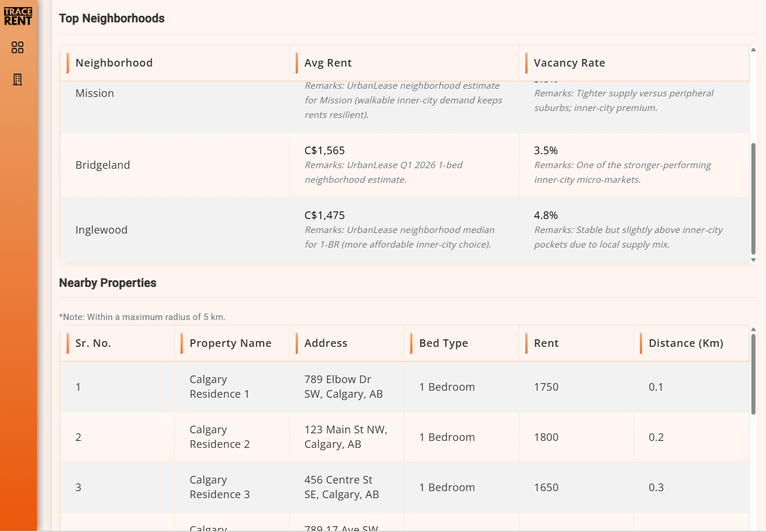Click the Top Neighborhoods table scrollbar thumb
Viewport: 766px width, 532px height.
[753, 199]
